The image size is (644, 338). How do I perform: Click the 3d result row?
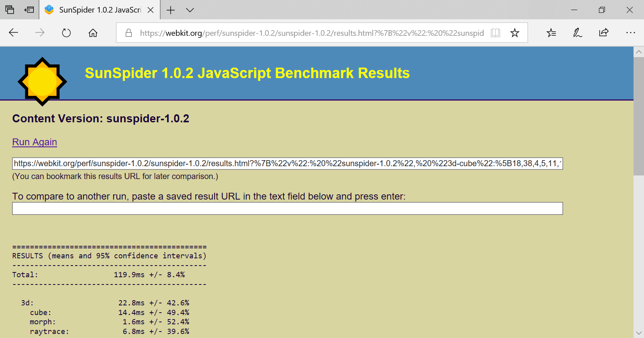(x=105, y=303)
